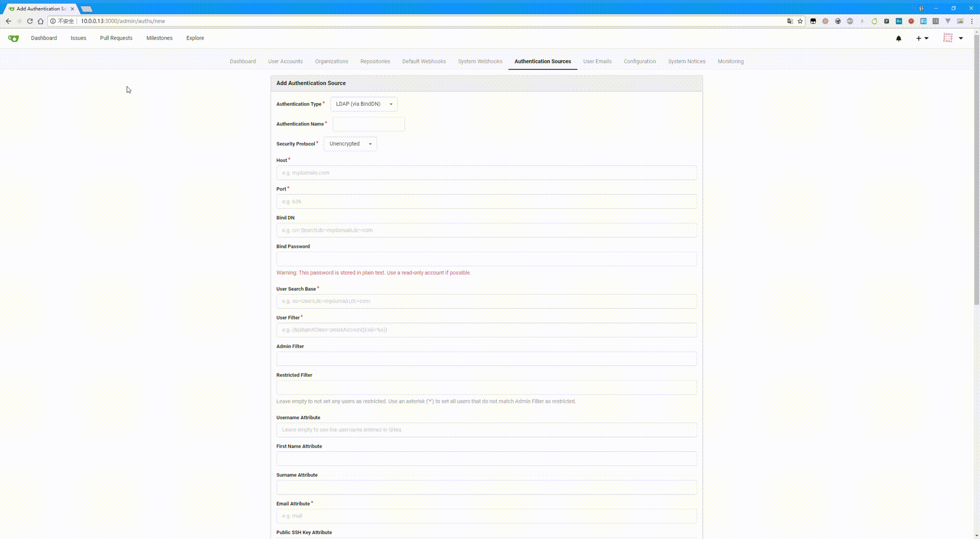Open Chrome three-dot menu
Screen dimensions: 980x539
(x=972, y=21)
